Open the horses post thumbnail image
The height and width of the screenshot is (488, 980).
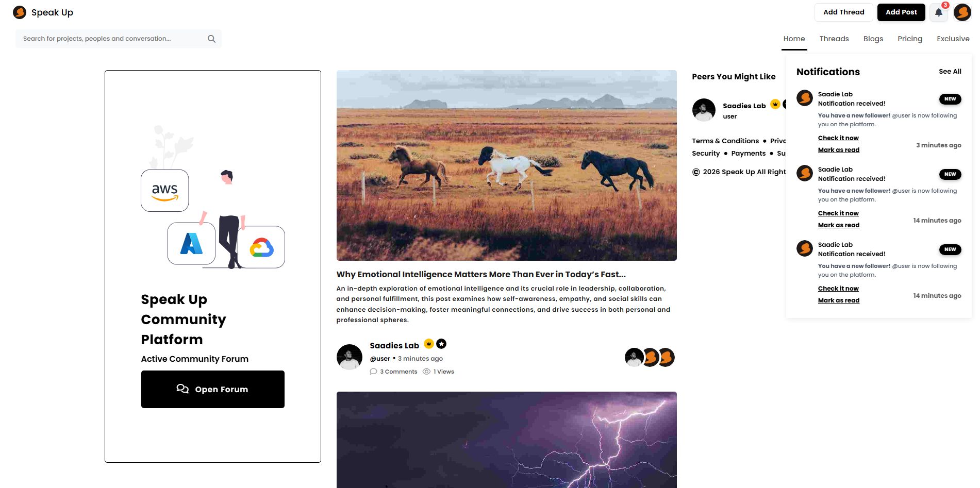(506, 165)
